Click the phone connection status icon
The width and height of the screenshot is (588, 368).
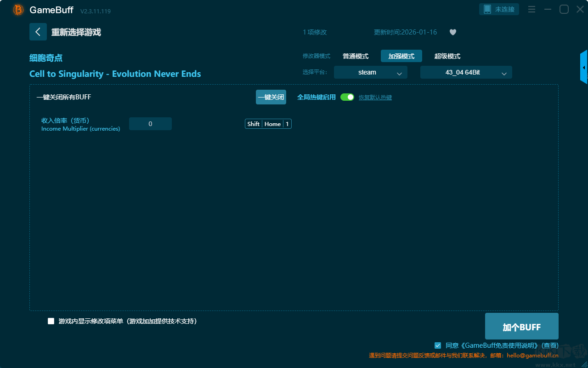487,9
